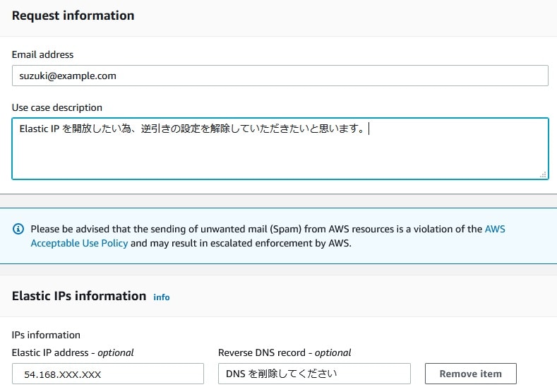
Task: Open the AWS Acceptable Use Policy link
Action: tap(268, 236)
